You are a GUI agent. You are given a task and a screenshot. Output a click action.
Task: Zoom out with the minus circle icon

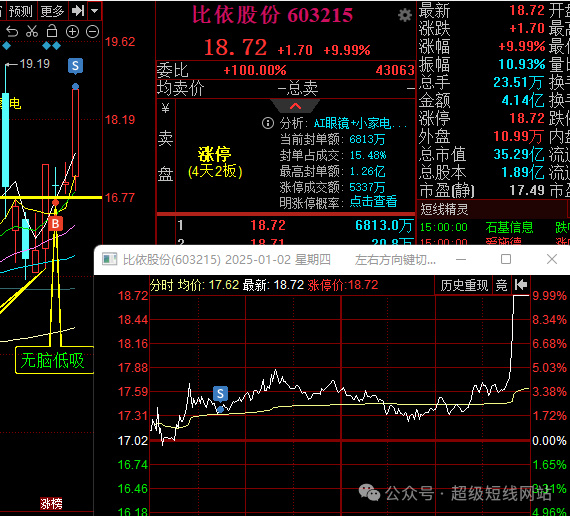[92, 32]
